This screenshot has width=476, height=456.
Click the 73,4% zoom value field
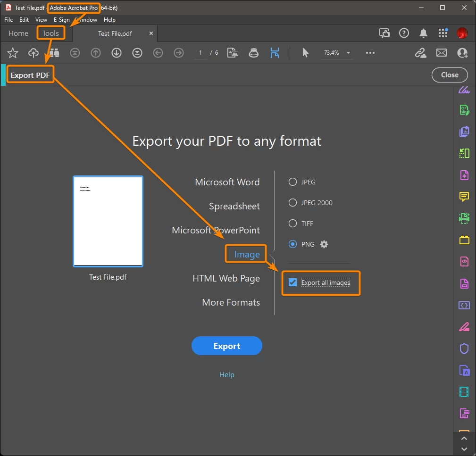coord(331,53)
